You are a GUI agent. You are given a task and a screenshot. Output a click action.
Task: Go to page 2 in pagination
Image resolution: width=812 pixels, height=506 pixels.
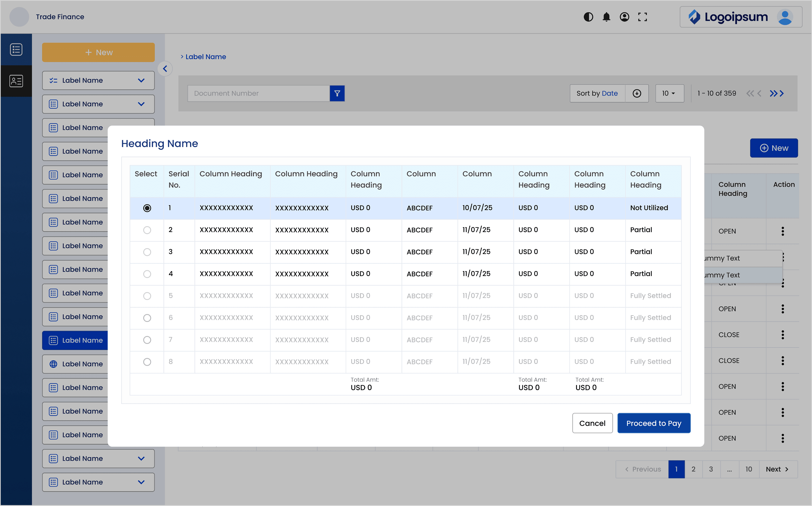[693, 469]
